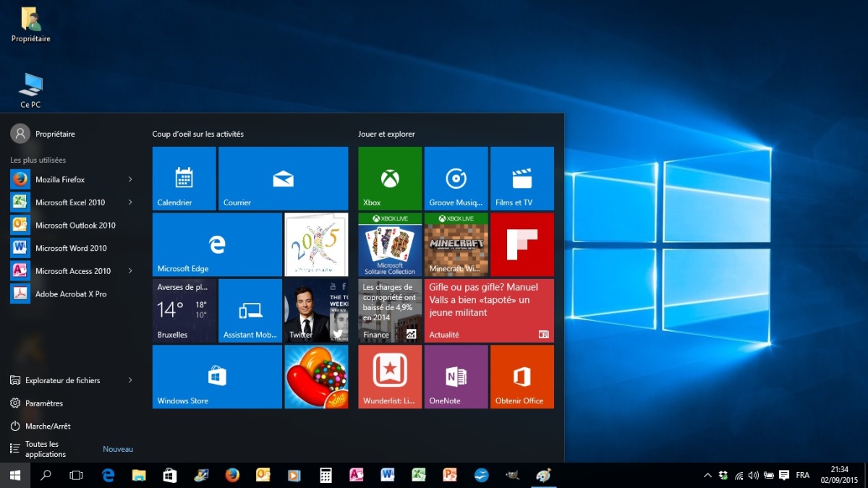
Task: Open the Windows Store tile
Action: (x=217, y=377)
